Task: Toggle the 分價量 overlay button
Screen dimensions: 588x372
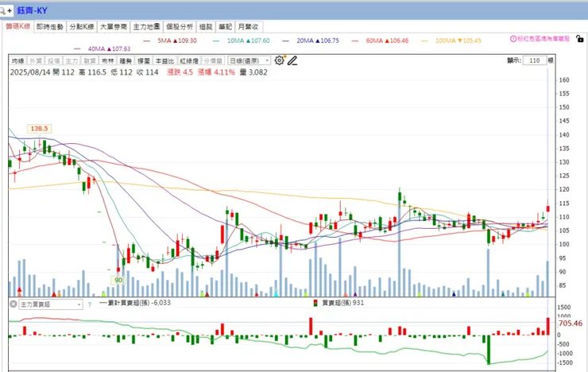Action: click(x=213, y=60)
